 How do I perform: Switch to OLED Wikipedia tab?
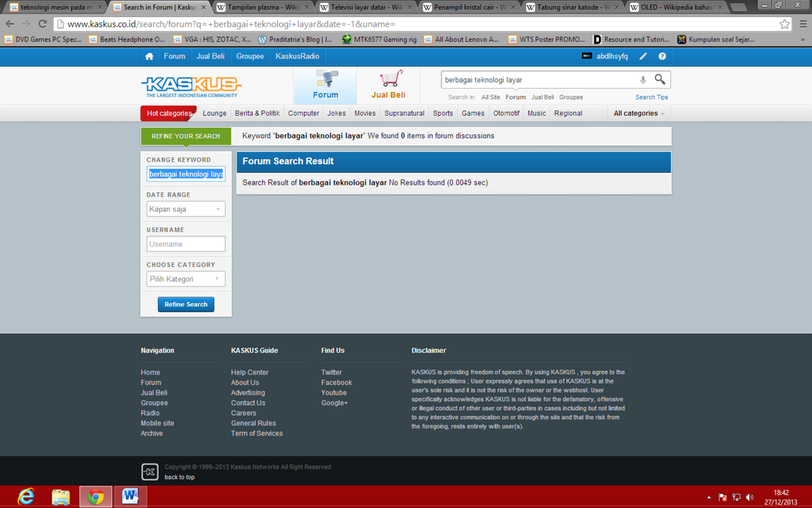click(x=676, y=8)
